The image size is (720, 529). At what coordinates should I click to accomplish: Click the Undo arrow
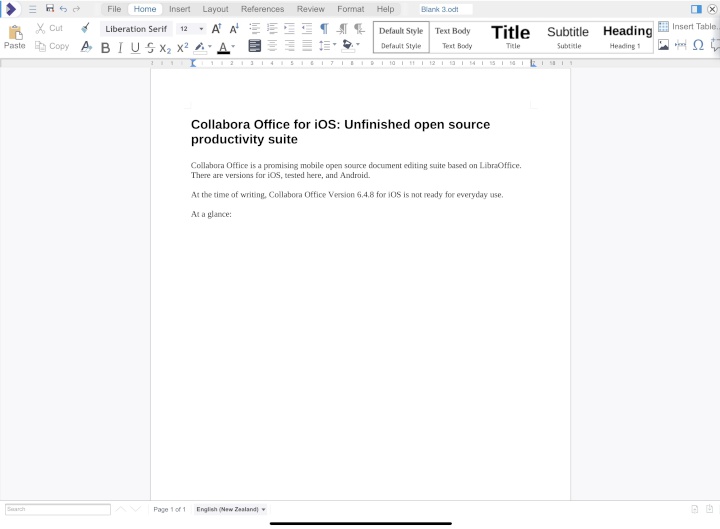pos(63,9)
